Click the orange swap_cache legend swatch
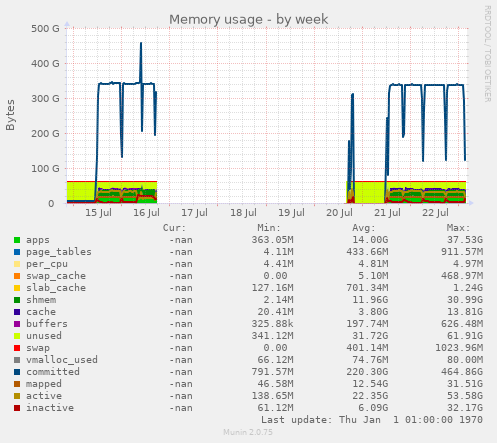This screenshot has height=443, width=497. tap(17, 276)
